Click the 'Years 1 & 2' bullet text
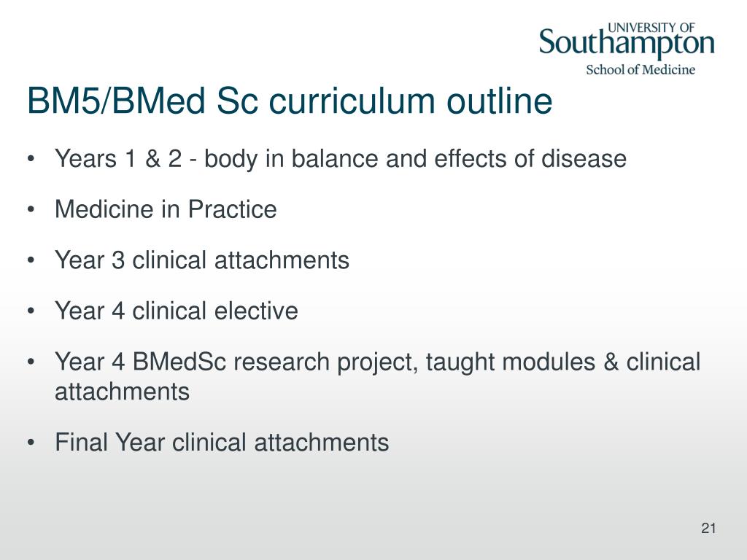The height and width of the screenshot is (560, 747). [118, 158]
